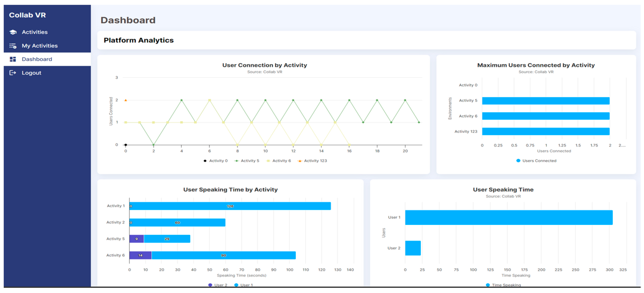Toggle Time Speaking legend item
644x293 pixels.
pyautogui.click(x=506, y=285)
